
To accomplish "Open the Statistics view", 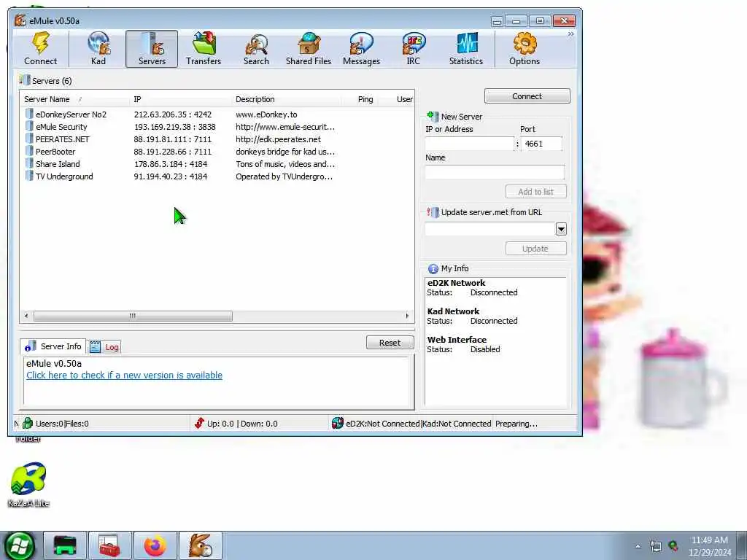I will point(466,49).
